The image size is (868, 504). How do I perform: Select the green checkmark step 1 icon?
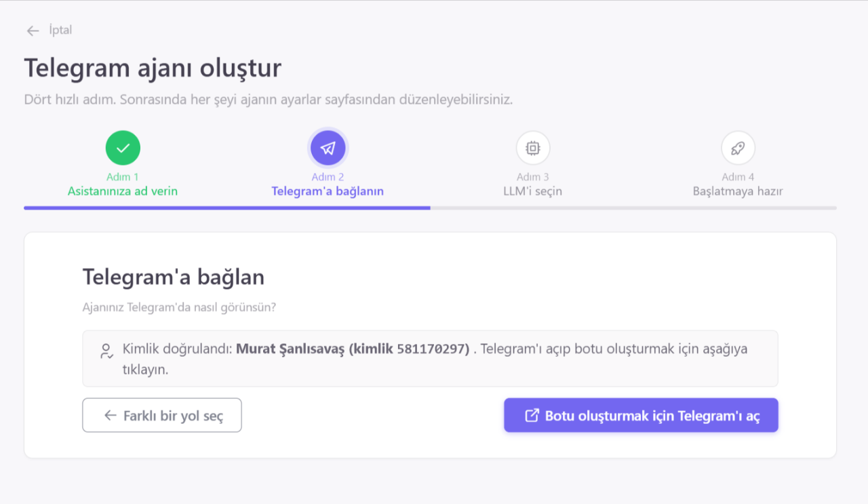[x=123, y=148]
